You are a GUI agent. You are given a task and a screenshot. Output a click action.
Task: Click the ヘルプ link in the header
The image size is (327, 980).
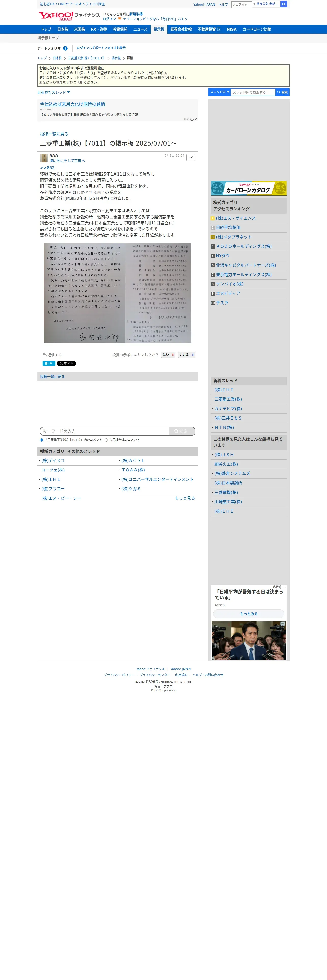(x=223, y=5)
